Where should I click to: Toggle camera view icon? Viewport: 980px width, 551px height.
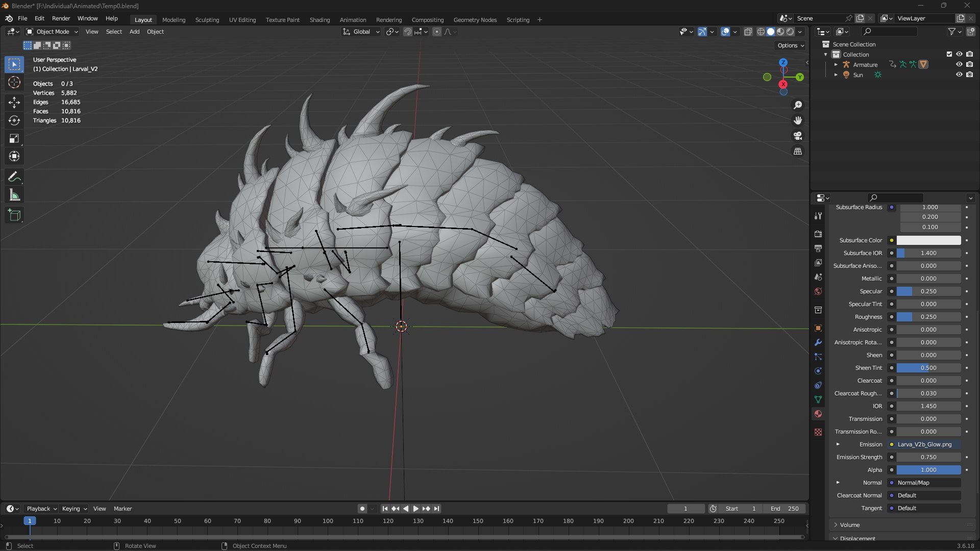[798, 136]
